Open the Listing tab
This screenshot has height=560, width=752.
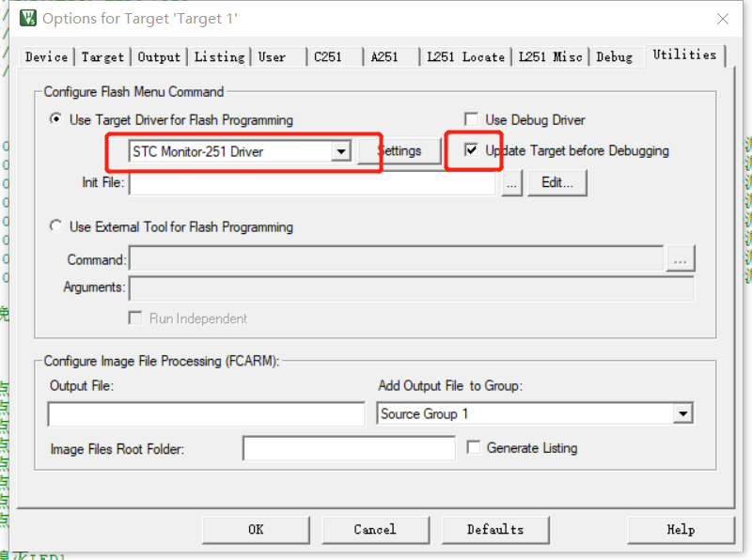(219, 57)
